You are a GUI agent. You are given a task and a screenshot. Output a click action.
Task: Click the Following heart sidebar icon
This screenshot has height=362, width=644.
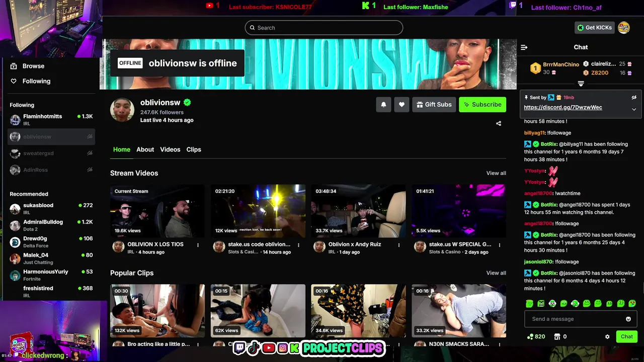click(x=14, y=81)
